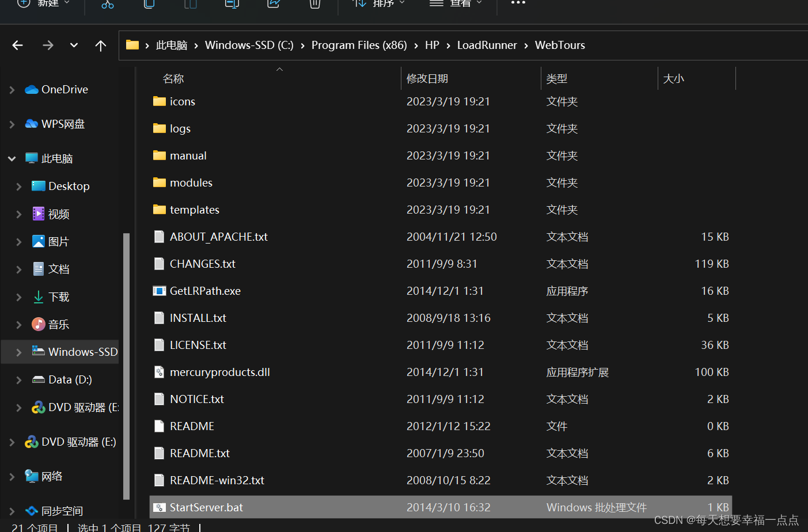Expand 下载 tree node
808x532 pixels.
pyautogui.click(x=19, y=297)
